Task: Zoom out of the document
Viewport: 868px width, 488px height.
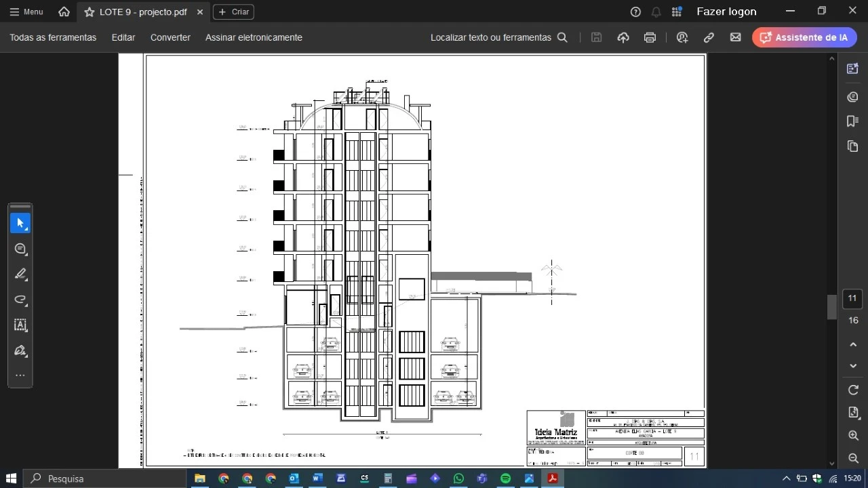Action: [853, 459]
